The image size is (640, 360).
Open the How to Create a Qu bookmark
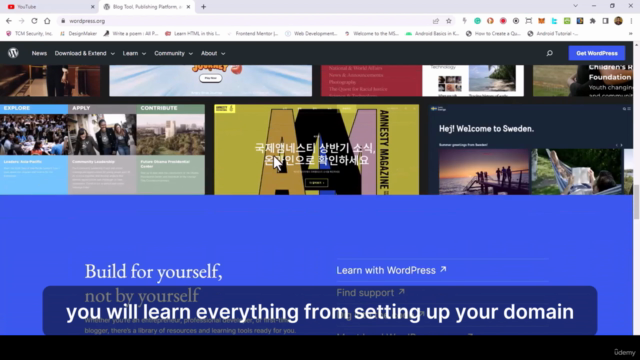pyautogui.click(x=493, y=33)
